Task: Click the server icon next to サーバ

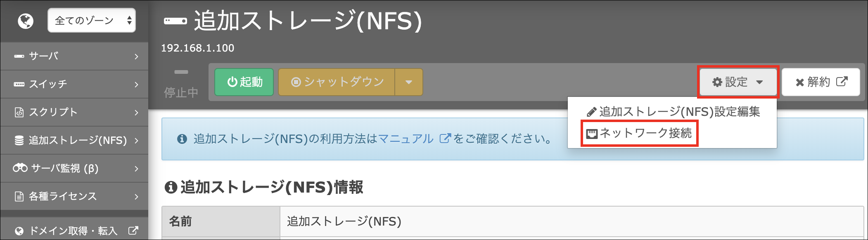Action: [19, 56]
